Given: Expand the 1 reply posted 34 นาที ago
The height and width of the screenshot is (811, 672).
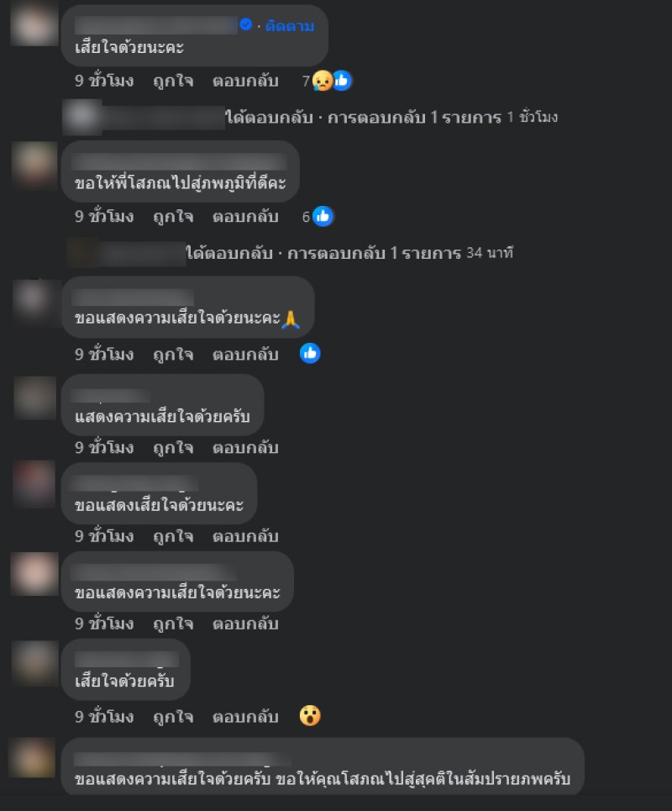Looking at the screenshot, I should pyautogui.click(x=349, y=253).
